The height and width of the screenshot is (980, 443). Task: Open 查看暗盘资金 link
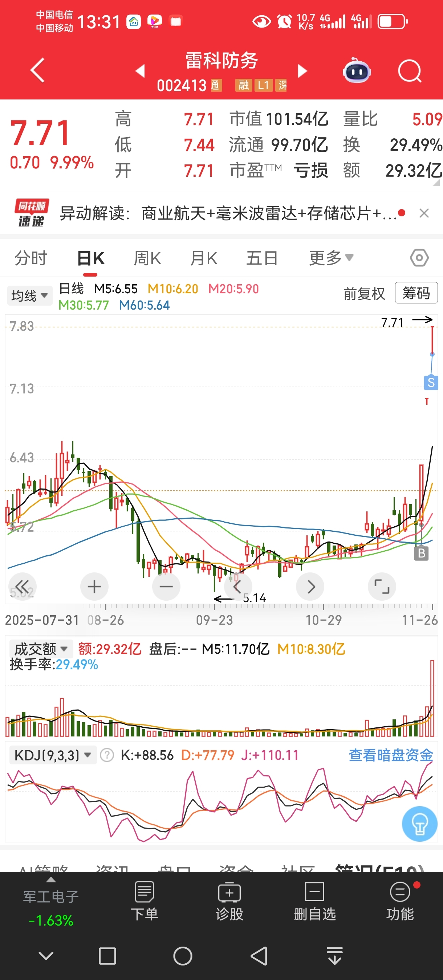391,755
